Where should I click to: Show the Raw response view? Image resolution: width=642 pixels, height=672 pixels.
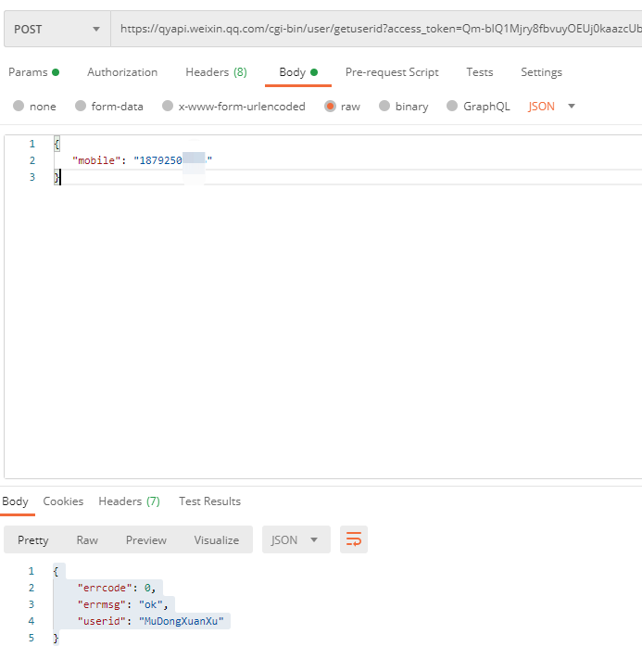[87, 540]
